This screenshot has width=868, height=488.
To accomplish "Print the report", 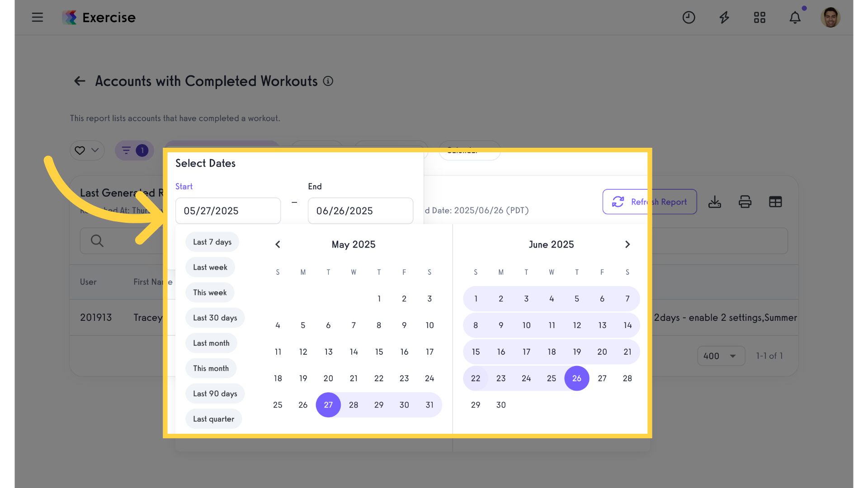I will [745, 202].
